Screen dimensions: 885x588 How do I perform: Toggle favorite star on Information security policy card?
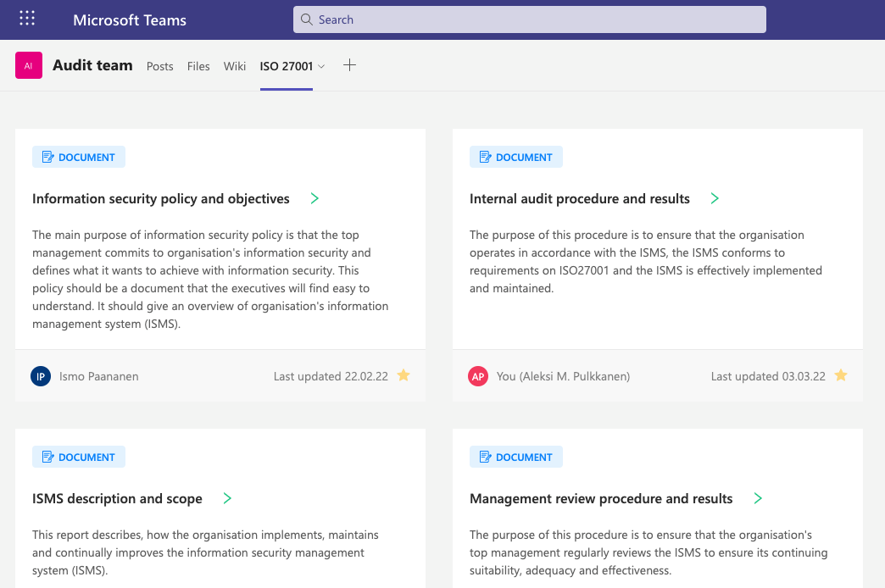(x=404, y=375)
